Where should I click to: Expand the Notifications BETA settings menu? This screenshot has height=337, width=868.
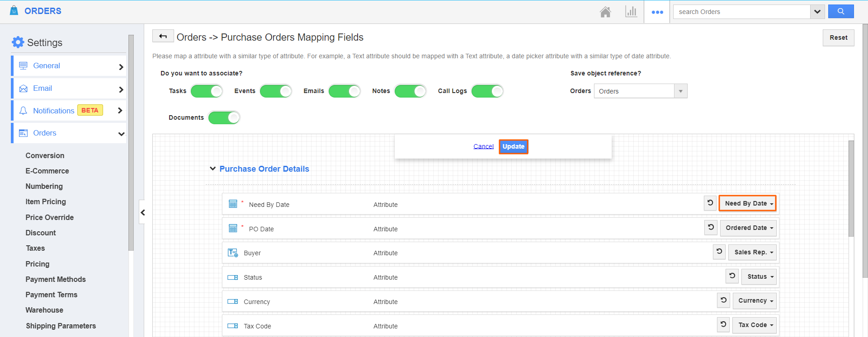[120, 110]
